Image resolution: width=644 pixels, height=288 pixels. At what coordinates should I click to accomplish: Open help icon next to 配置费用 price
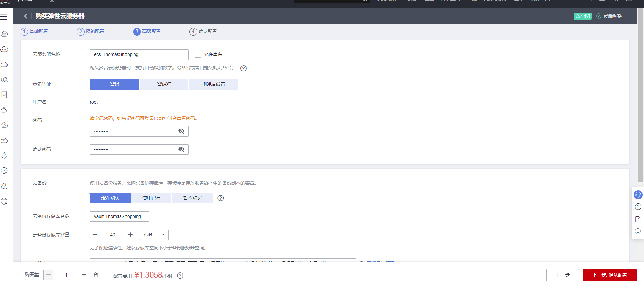pos(180,275)
